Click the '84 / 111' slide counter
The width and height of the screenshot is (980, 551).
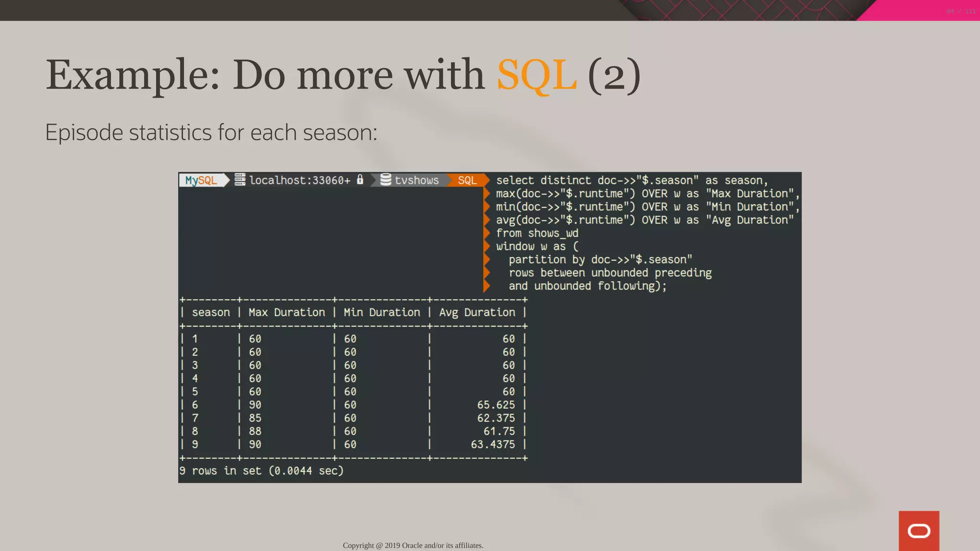pyautogui.click(x=961, y=11)
